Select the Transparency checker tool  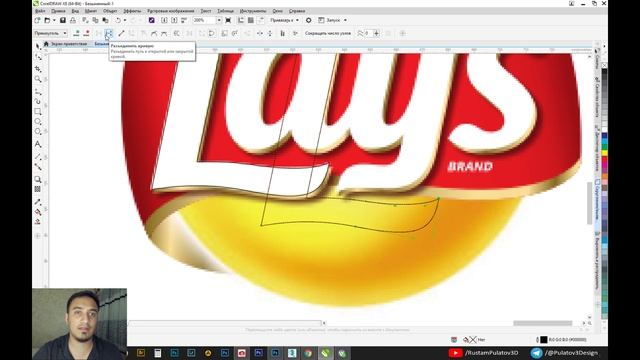[38, 189]
